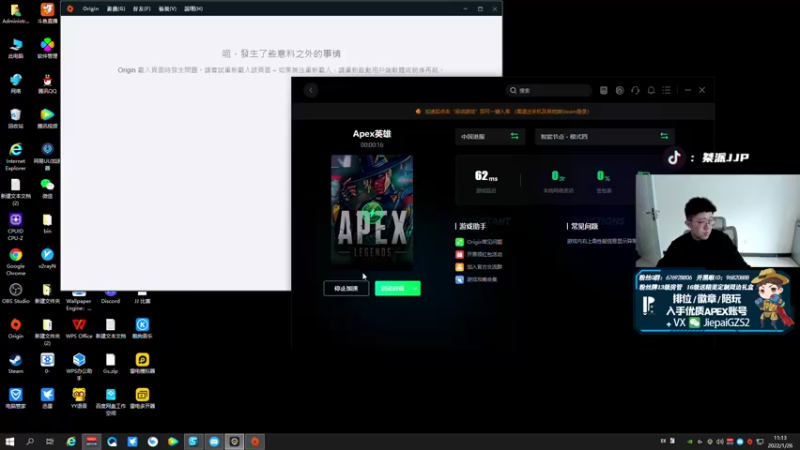Select the Discord desktop icon
Image resolution: width=800 pixels, height=450 pixels.
point(111,297)
